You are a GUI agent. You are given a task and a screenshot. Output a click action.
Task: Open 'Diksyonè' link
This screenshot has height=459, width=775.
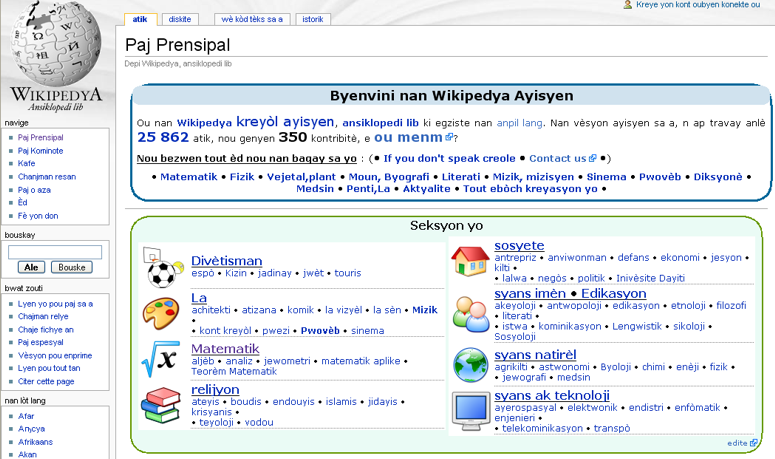[x=718, y=176]
